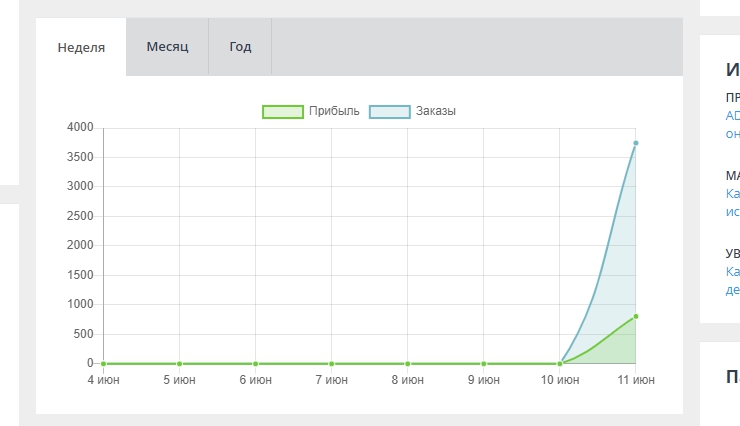The image size is (740, 426).
Task: Select the data point at 10 июн
Action: click(559, 364)
